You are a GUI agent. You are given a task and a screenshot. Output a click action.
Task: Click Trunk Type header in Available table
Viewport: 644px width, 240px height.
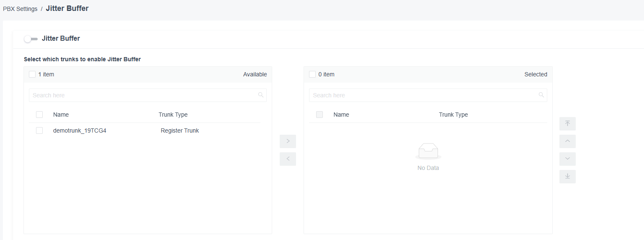173,115
